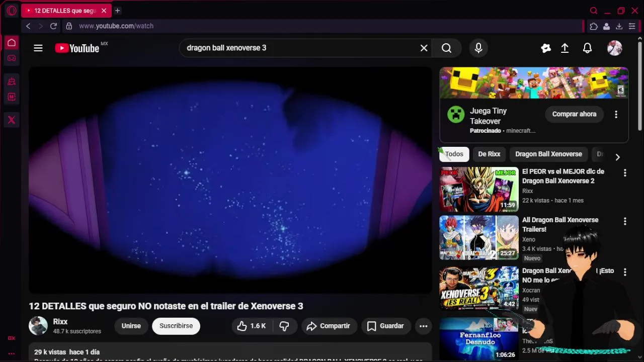Viewport: 644px width, 362px height.
Task: Go back with the browser back arrow
Action: tap(28, 26)
